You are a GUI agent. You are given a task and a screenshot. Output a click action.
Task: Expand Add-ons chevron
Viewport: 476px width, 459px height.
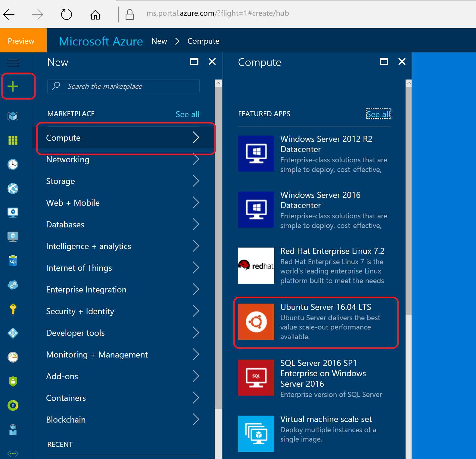pyautogui.click(x=196, y=376)
